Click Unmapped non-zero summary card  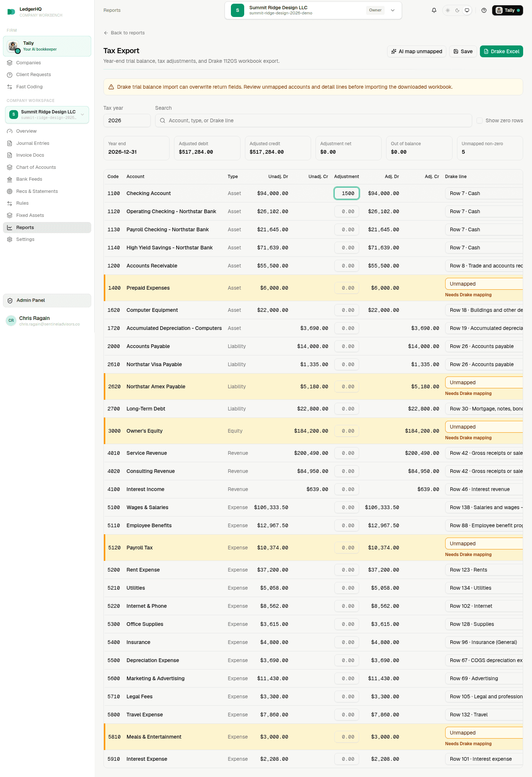(x=490, y=148)
